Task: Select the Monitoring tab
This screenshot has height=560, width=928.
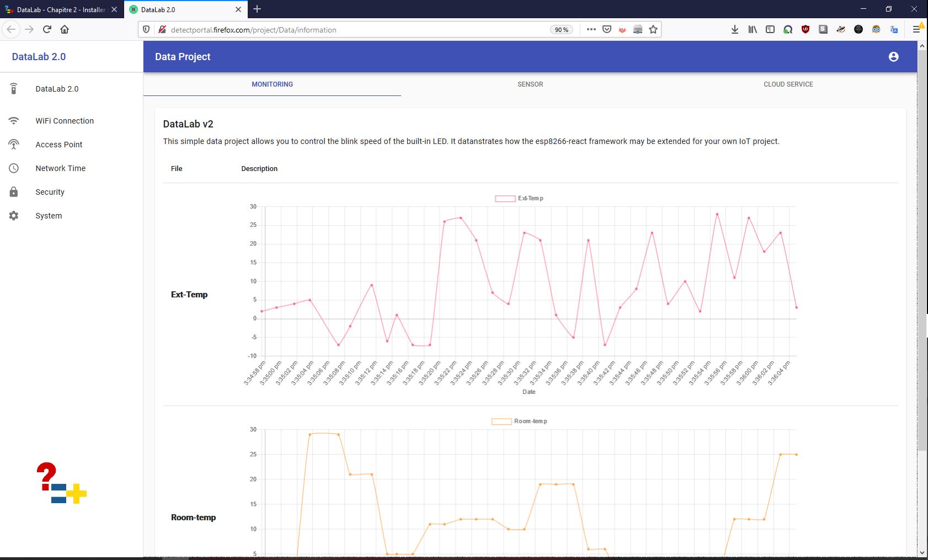Action: click(272, 84)
